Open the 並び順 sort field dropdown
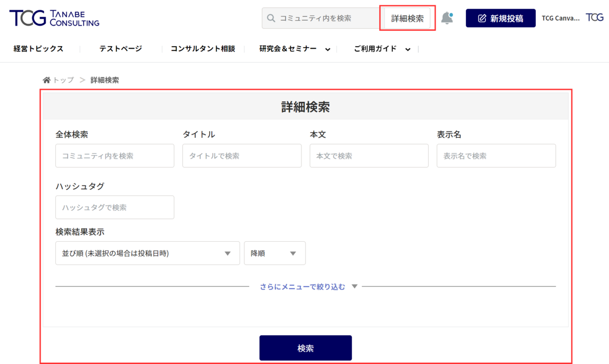Screen dimensions: 609x364 (147, 253)
